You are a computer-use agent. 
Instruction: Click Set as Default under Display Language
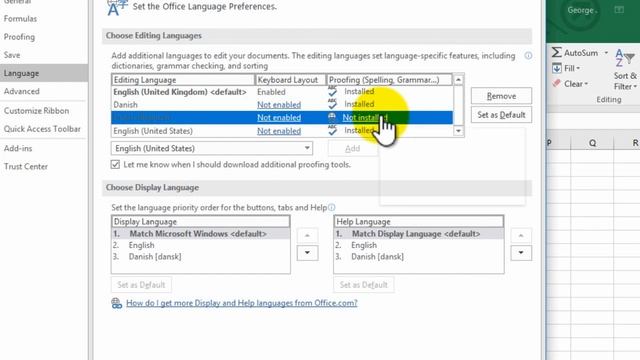click(x=141, y=285)
